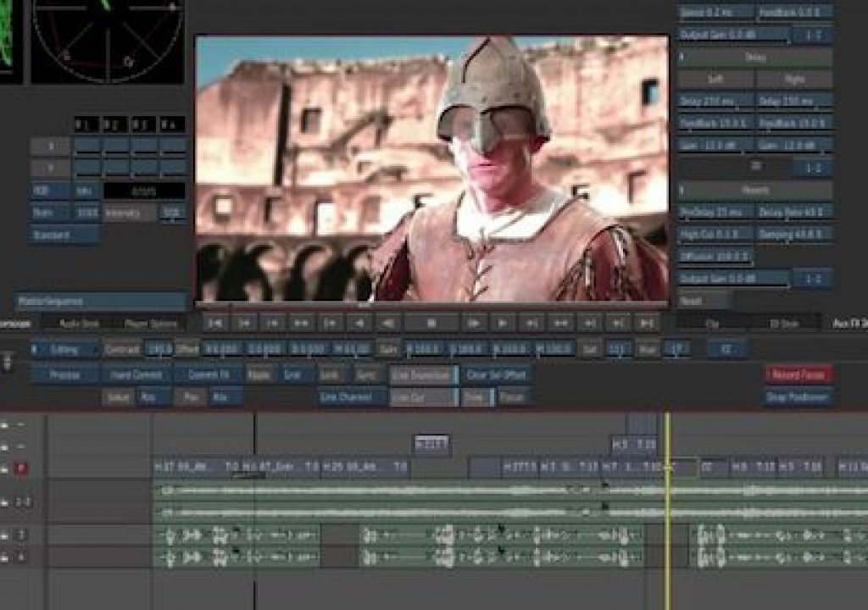Click the Reset button under Reverb
This screenshot has height=610, width=868.
(703, 301)
